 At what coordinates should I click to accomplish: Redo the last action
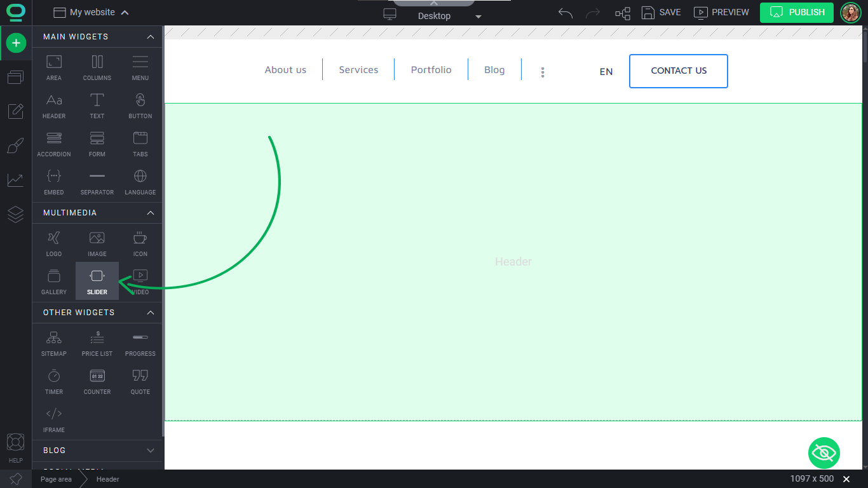[593, 13]
